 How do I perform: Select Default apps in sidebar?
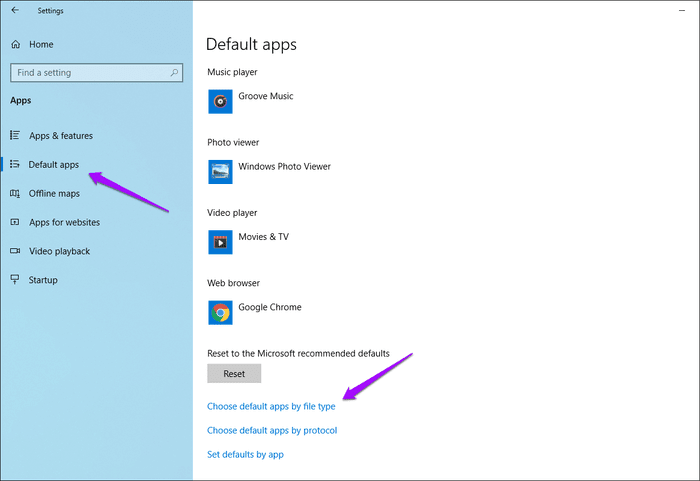point(54,165)
